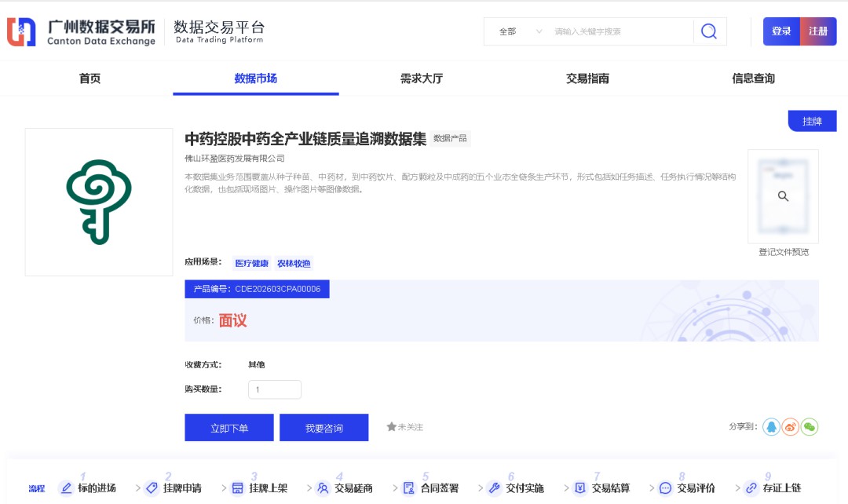Toggle the 未关注 star to follow product
The height and width of the screenshot is (504, 848).
(x=391, y=427)
